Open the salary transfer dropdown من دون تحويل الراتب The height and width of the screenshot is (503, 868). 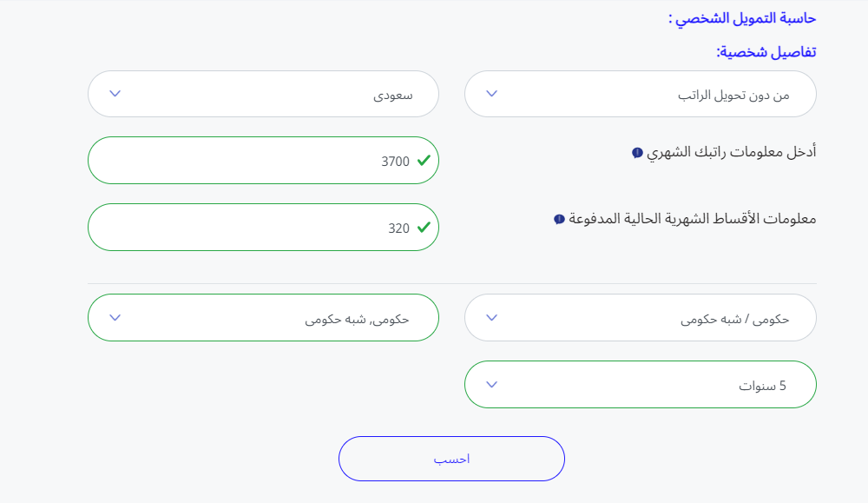[641, 94]
